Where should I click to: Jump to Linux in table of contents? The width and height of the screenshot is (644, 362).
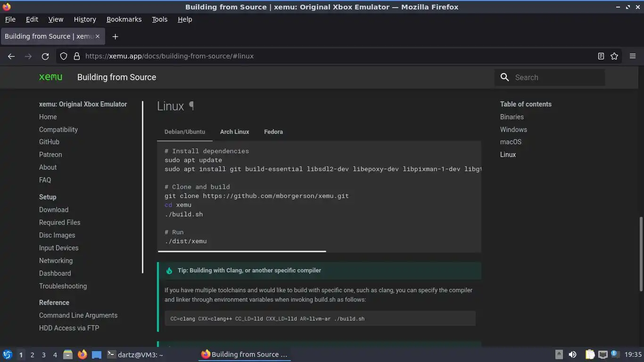click(508, 155)
